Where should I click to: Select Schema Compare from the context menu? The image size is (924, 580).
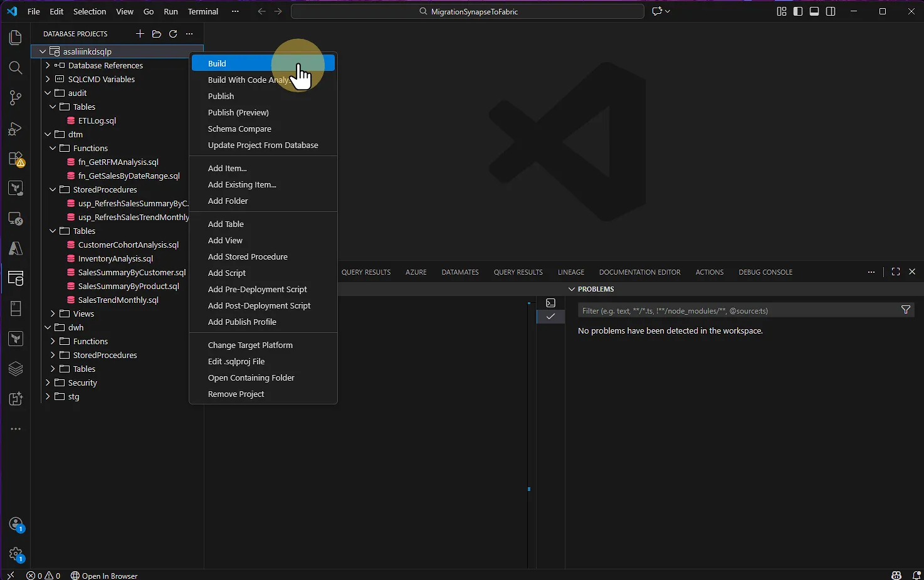[x=239, y=129]
